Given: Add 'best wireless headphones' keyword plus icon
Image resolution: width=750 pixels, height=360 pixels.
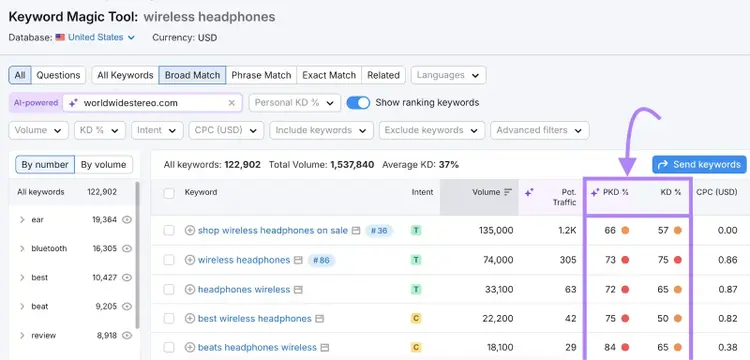Looking at the screenshot, I should pos(190,318).
